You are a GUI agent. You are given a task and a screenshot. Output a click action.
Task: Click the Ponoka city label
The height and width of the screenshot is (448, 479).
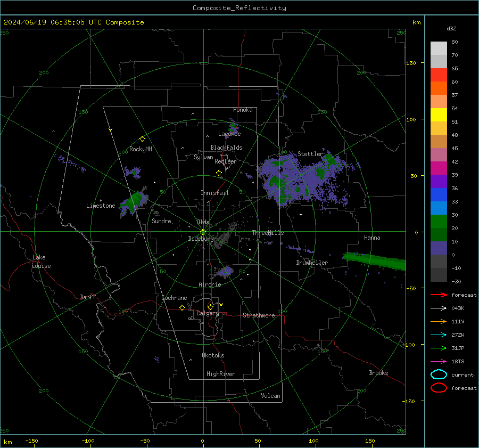[243, 110]
